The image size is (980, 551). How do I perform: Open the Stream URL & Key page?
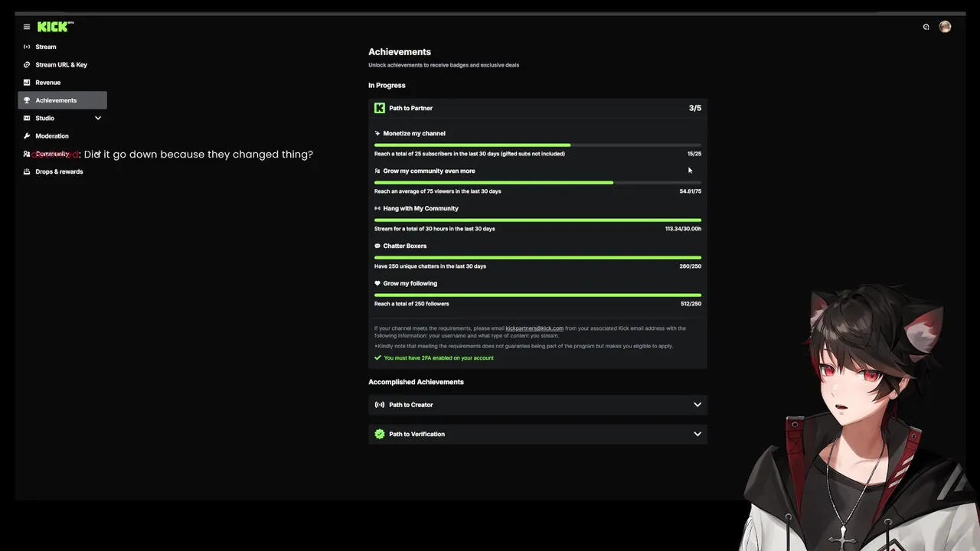click(x=61, y=65)
